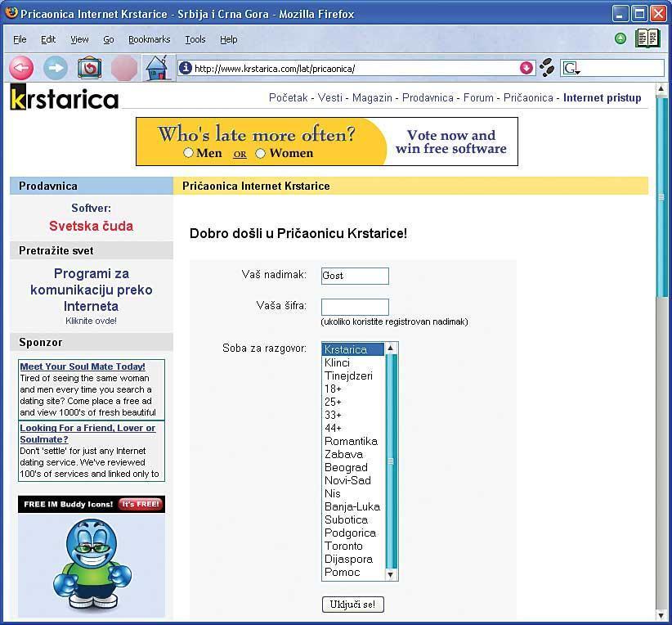Image resolution: width=672 pixels, height=625 pixels.
Task: Click the green throbber activity icon
Action: coord(620,38)
